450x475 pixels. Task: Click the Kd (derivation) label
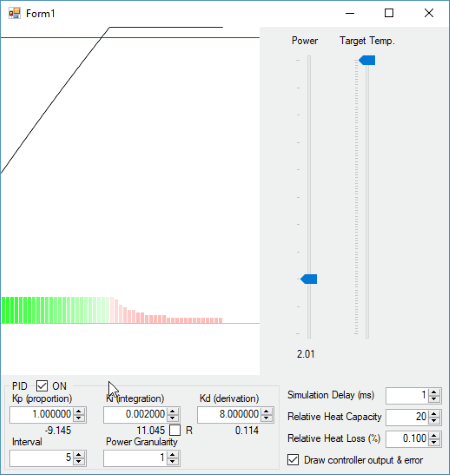[x=229, y=399]
